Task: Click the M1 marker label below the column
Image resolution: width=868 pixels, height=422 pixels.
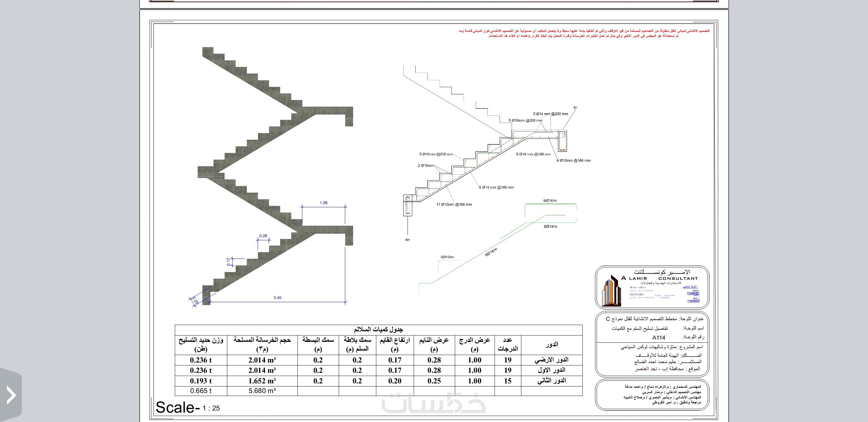Action: (x=407, y=240)
